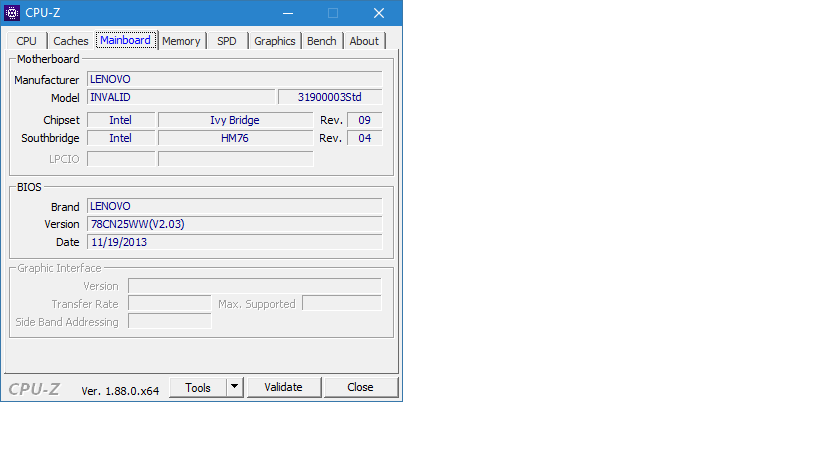The height and width of the screenshot is (460, 819).
Task: Select the 31900003Std model value
Action: pos(330,97)
